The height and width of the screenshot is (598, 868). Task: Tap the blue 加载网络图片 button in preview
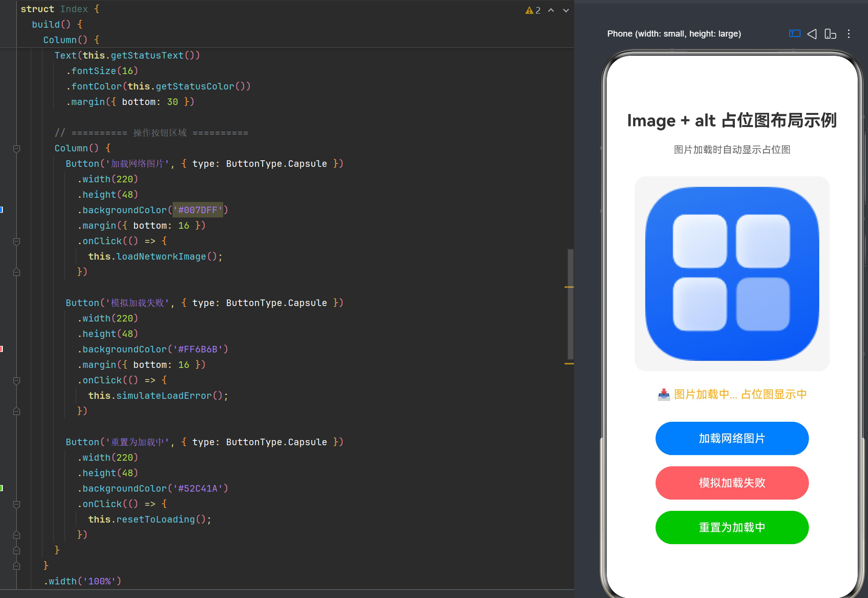[732, 439]
